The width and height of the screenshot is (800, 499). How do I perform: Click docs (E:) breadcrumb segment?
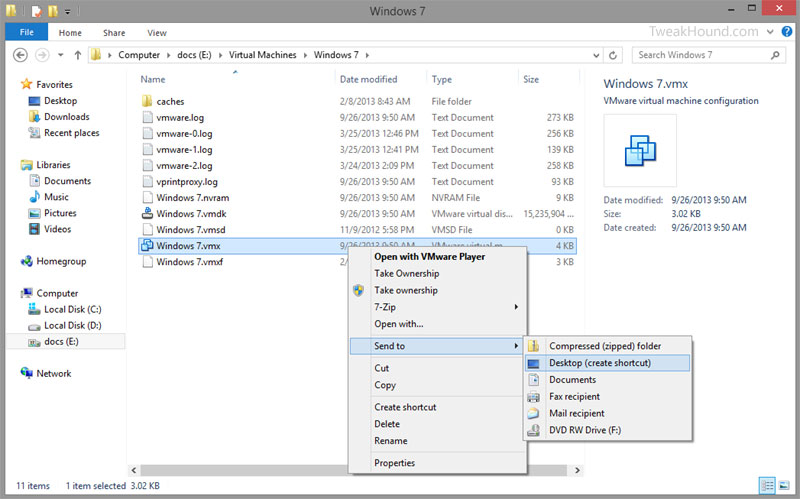(x=194, y=55)
